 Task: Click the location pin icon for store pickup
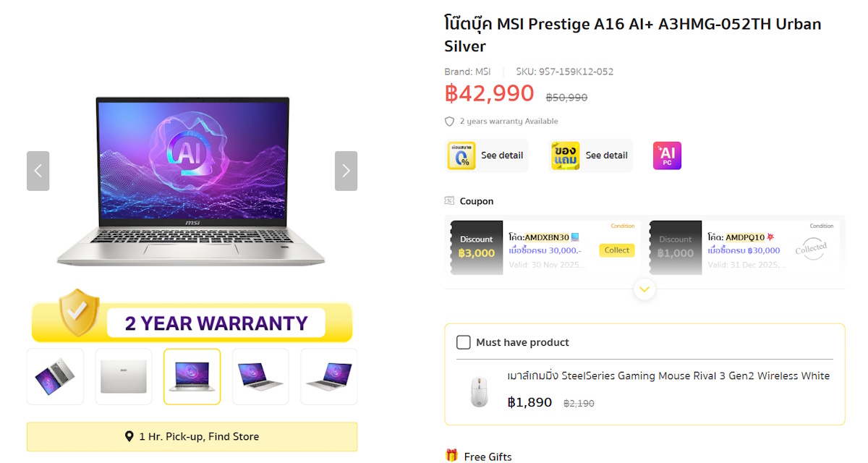(x=129, y=436)
